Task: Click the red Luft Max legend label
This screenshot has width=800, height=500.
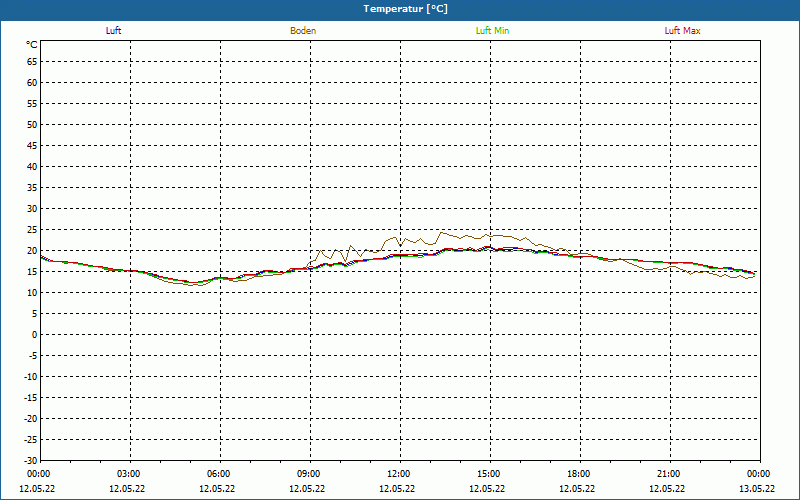Action: (x=682, y=31)
